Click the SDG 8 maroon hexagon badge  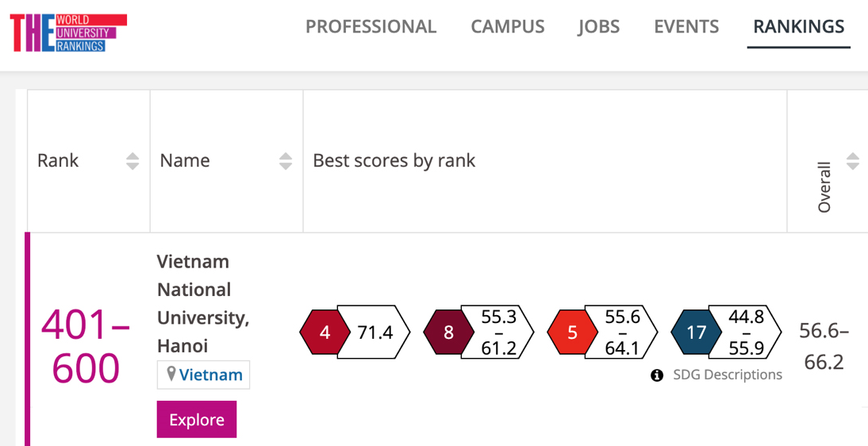[448, 333]
